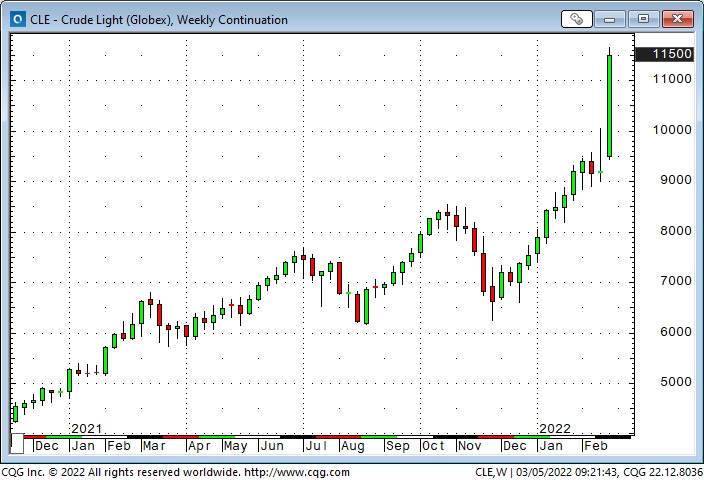This screenshot has height=480, width=704.
Task: Close the CLE chart window
Action: 677,19
